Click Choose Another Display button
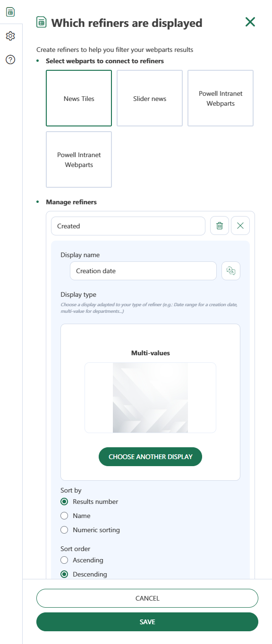Image resolution: width=272 pixels, height=644 pixels. [x=150, y=457]
